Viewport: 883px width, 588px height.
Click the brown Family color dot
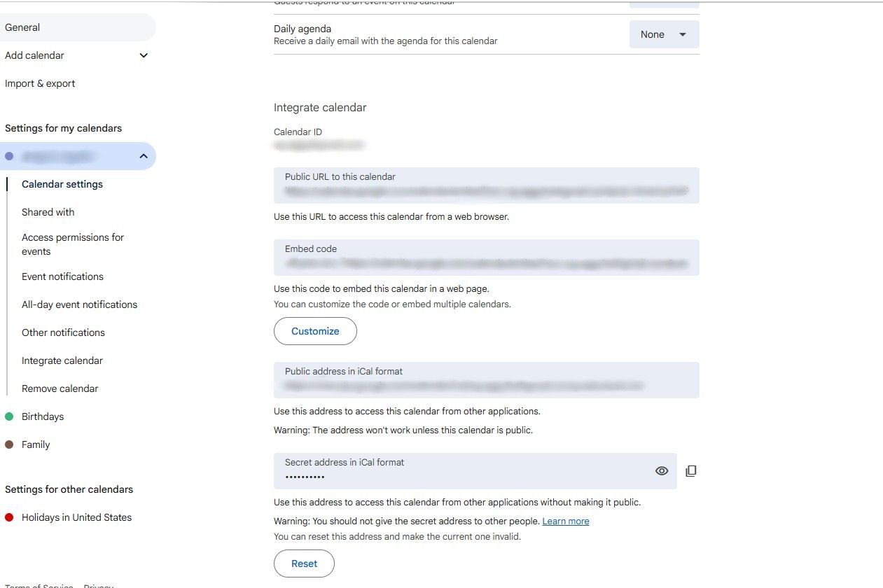[x=9, y=444]
